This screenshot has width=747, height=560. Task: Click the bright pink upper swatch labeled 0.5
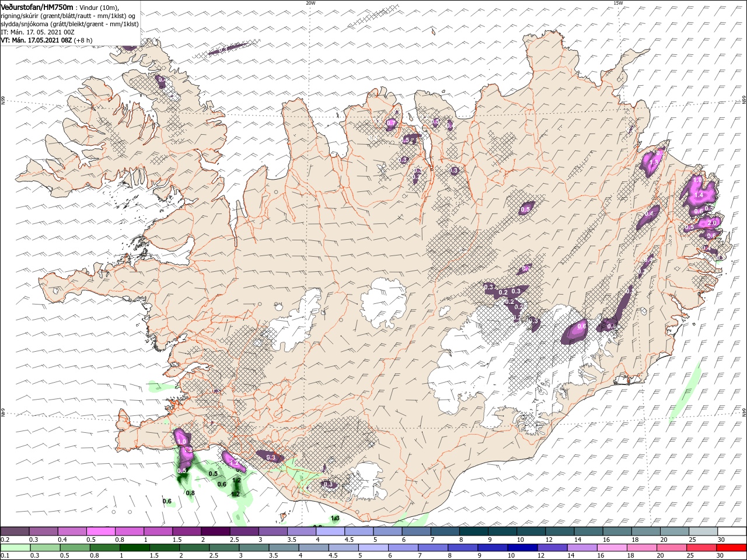coord(100,531)
